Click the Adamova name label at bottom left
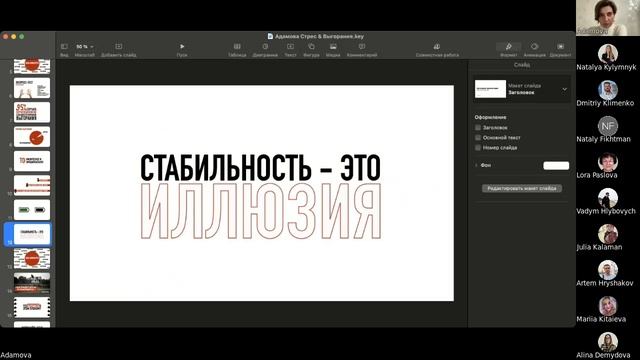This screenshot has height=360, width=640. (x=16, y=355)
